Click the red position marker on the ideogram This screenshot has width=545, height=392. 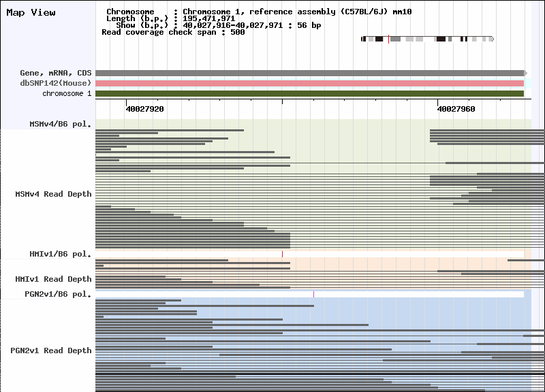[x=388, y=39]
